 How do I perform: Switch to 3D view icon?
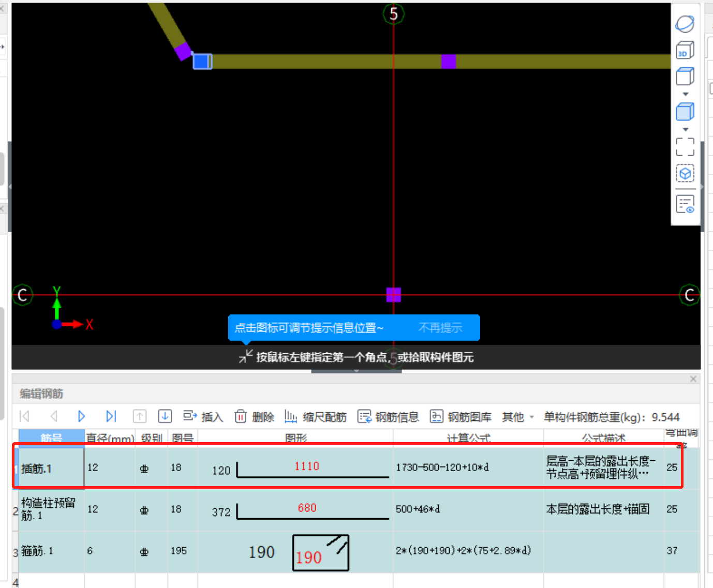tap(685, 50)
